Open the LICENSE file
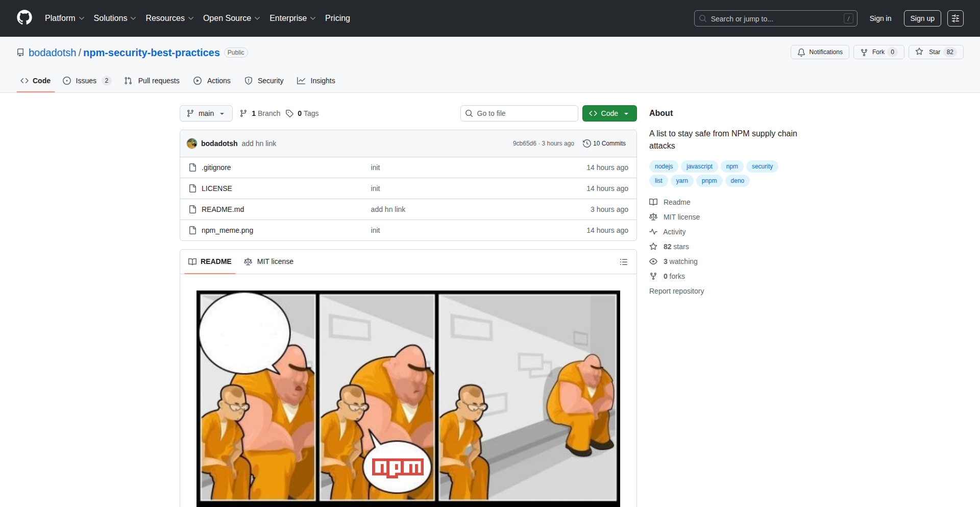The image size is (980, 507). (217, 188)
